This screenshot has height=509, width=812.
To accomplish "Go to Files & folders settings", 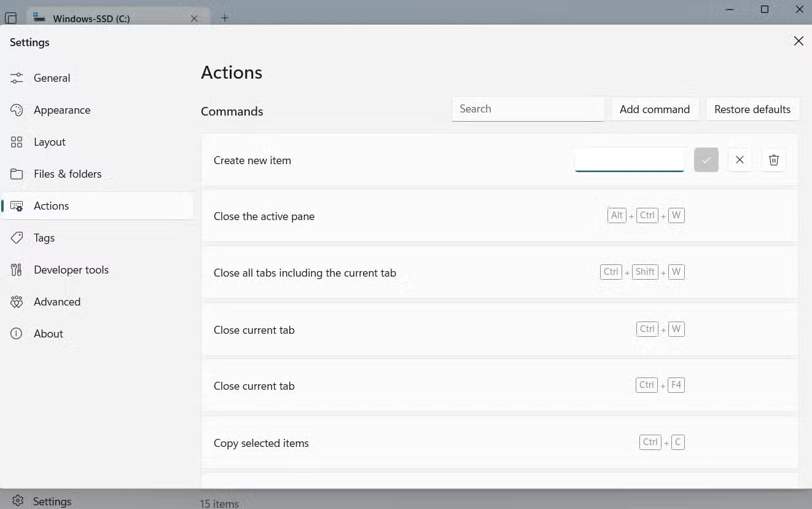I will (x=67, y=174).
